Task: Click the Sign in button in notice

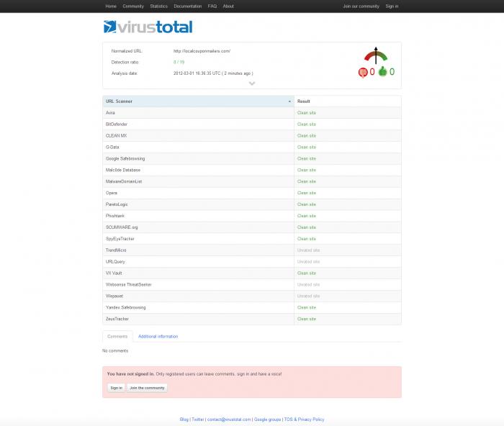Action: [116, 388]
